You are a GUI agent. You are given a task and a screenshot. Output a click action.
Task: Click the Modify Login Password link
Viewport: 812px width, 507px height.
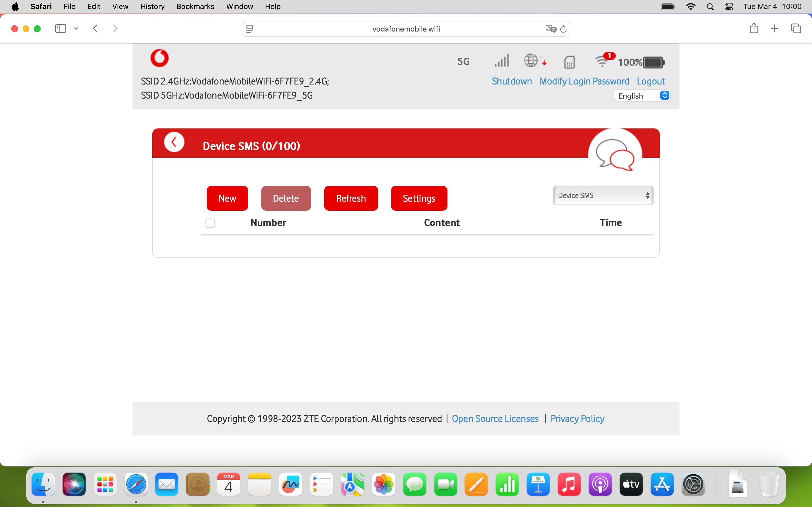tap(584, 81)
